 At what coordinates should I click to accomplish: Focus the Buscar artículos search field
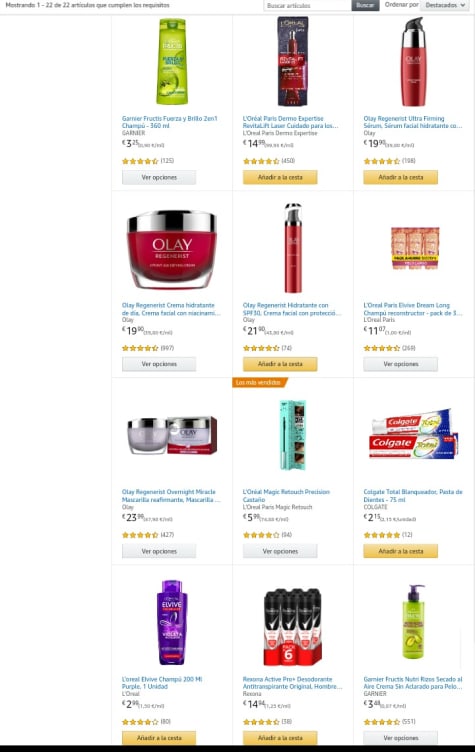point(308,5)
